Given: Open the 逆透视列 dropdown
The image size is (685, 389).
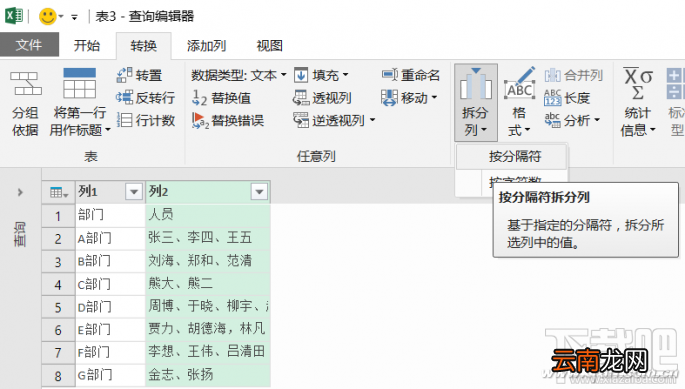Looking at the screenshot, I should click(334, 120).
